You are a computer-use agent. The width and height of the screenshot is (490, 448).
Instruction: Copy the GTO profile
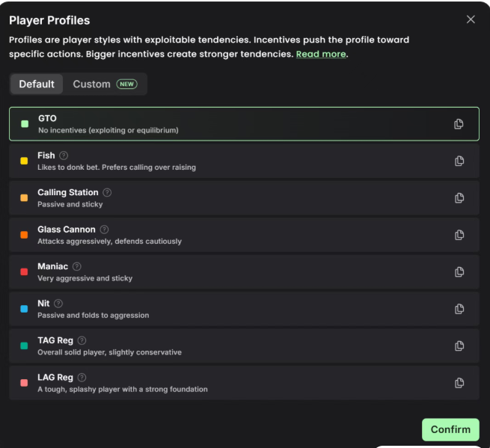pyautogui.click(x=459, y=124)
